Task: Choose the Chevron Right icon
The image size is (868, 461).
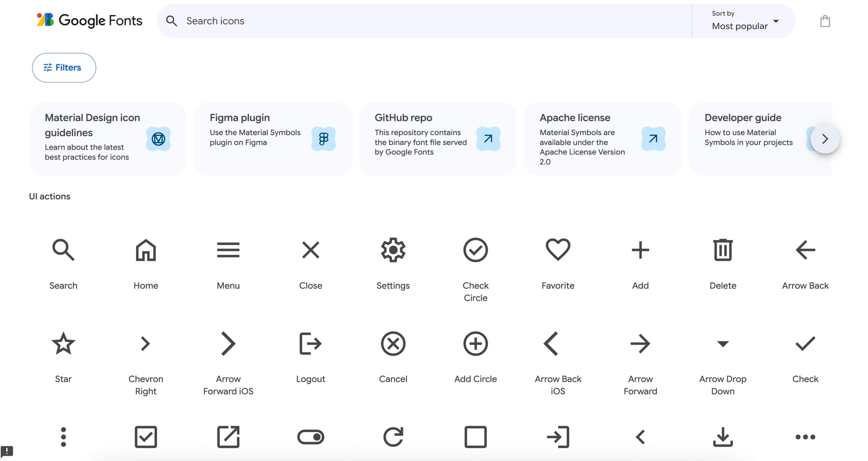Action: 146,343
